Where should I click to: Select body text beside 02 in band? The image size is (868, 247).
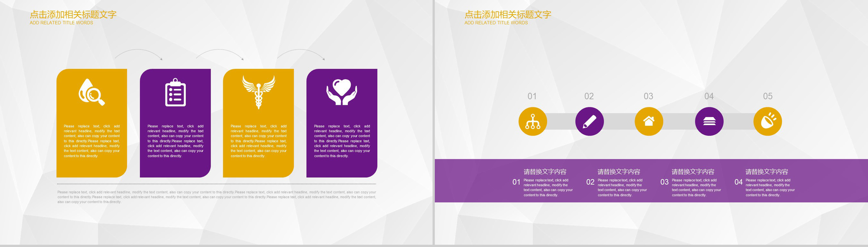(x=622, y=188)
